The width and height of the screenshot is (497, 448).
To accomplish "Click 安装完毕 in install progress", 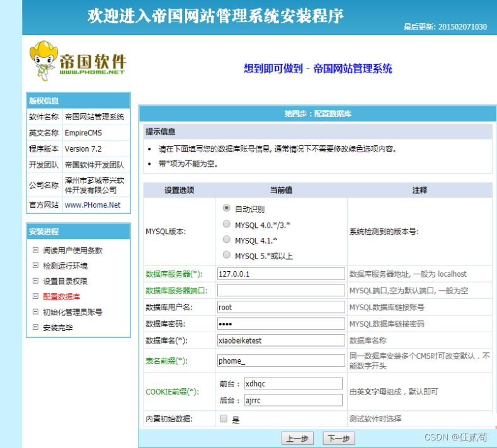I will pyautogui.click(x=58, y=328).
